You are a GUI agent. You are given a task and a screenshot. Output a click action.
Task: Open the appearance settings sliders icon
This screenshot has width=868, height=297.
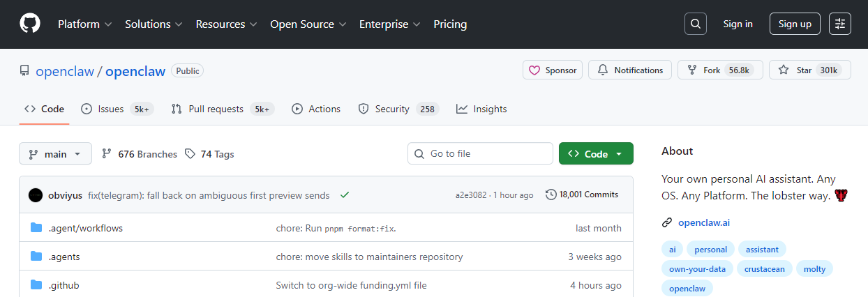click(840, 24)
